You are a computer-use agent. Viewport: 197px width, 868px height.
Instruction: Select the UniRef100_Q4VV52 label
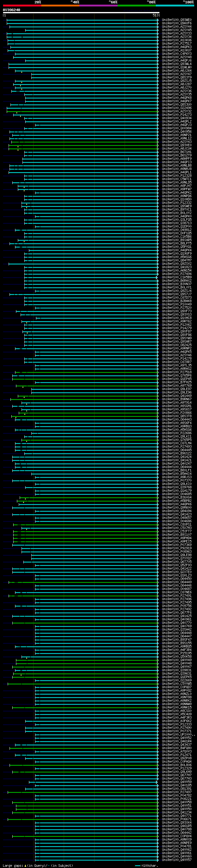(x=177, y=738)
